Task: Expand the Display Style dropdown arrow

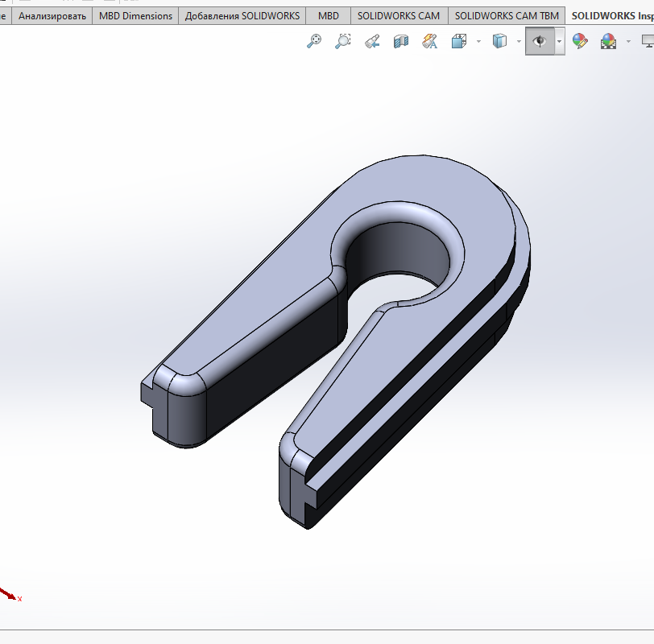Action: (518, 41)
